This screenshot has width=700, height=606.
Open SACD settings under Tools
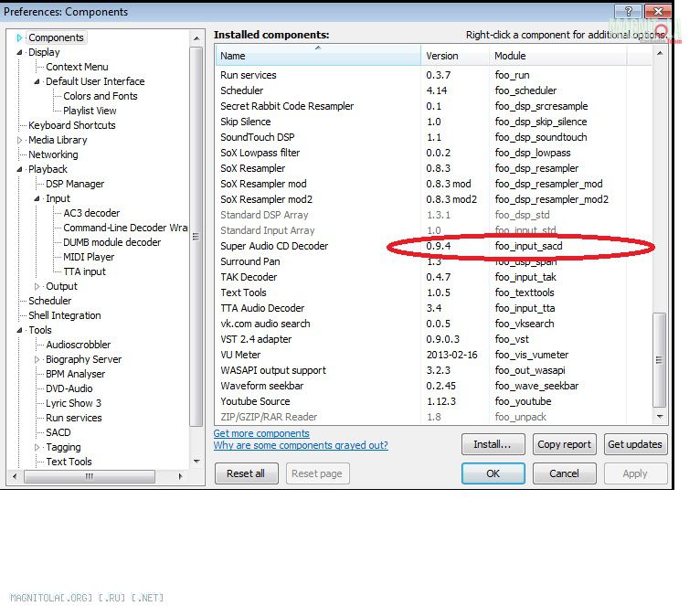pos(58,432)
